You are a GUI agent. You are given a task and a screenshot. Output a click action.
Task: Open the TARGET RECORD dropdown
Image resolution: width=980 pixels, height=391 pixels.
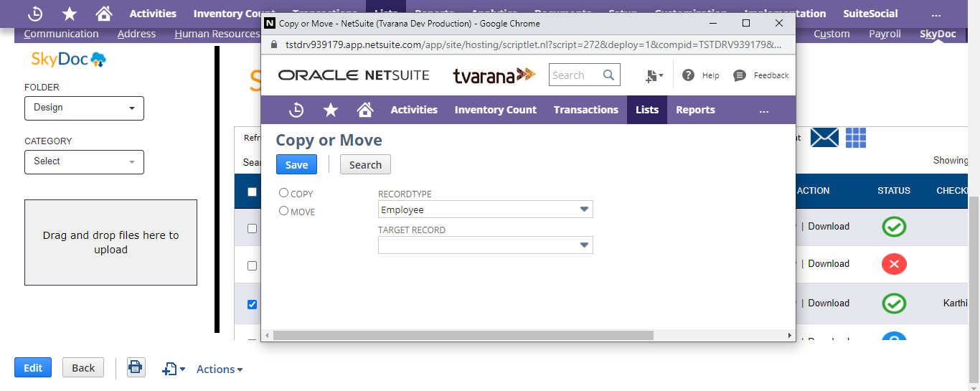(x=486, y=245)
